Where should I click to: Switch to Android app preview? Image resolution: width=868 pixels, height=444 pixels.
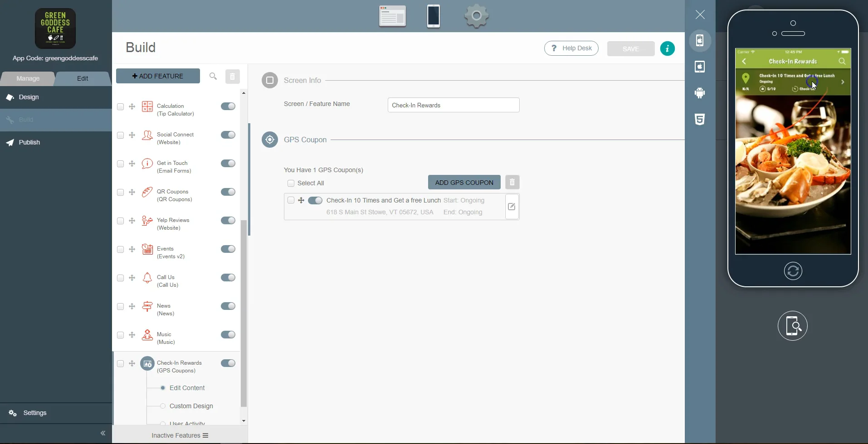pos(699,93)
